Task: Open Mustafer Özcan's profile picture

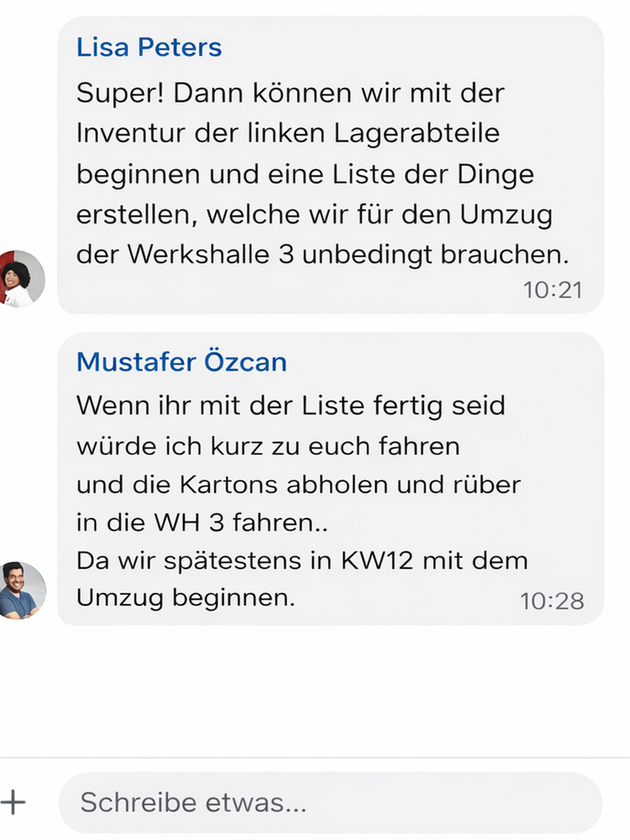Action: (22, 590)
